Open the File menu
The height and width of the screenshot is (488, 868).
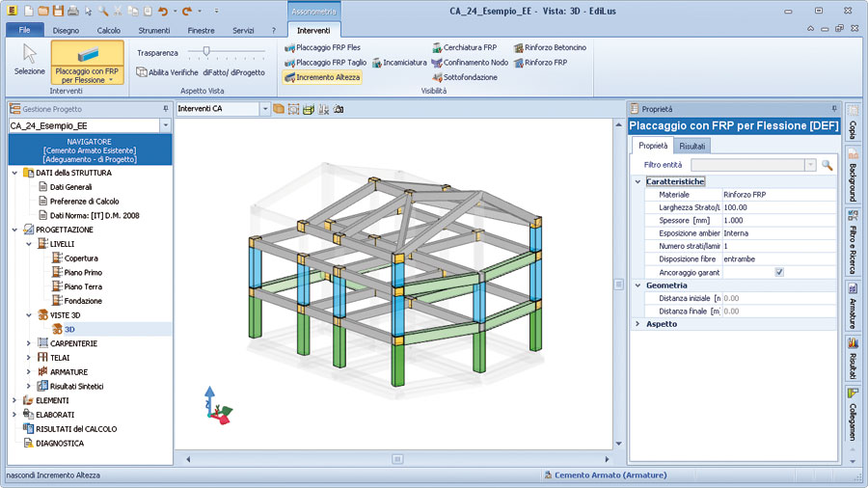pyautogui.click(x=24, y=30)
